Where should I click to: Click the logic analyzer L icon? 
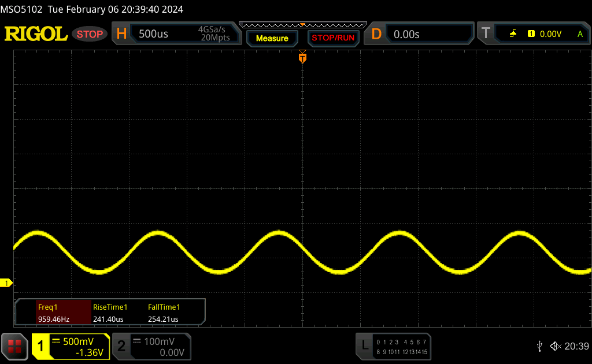(365, 346)
